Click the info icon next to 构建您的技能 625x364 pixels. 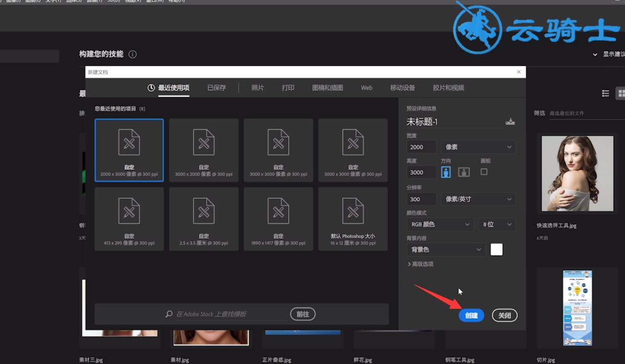(x=133, y=54)
